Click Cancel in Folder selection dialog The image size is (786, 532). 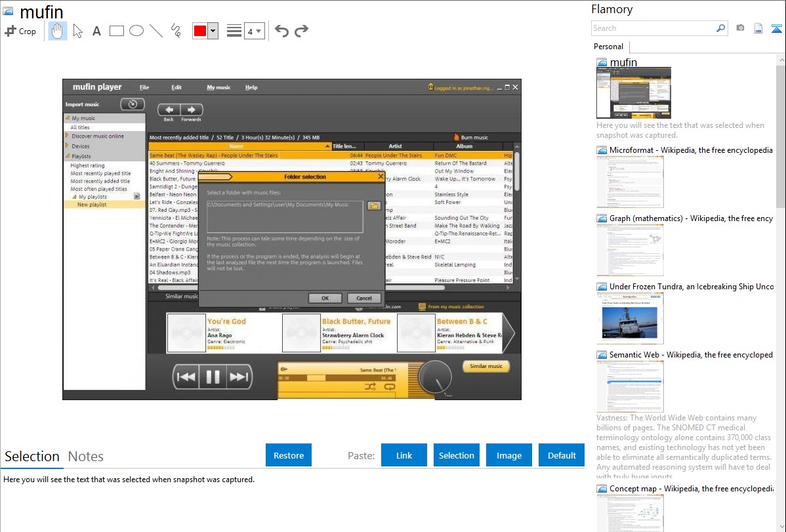click(364, 298)
